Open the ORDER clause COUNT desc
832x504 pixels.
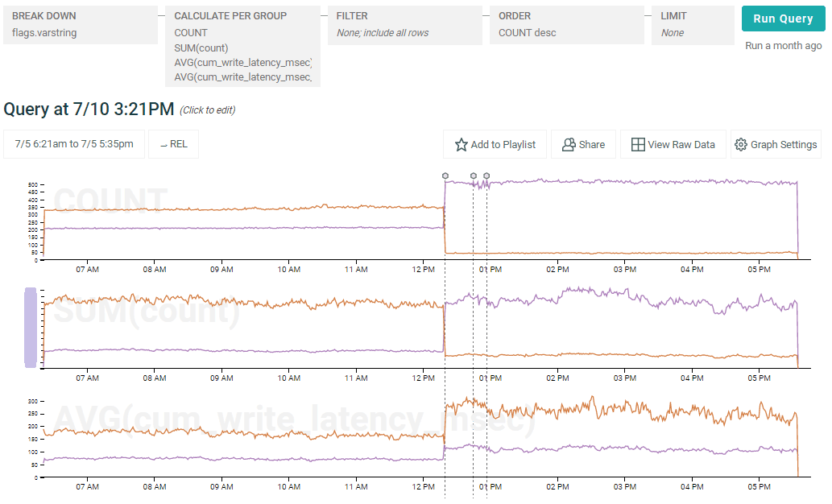coord(565,26)
